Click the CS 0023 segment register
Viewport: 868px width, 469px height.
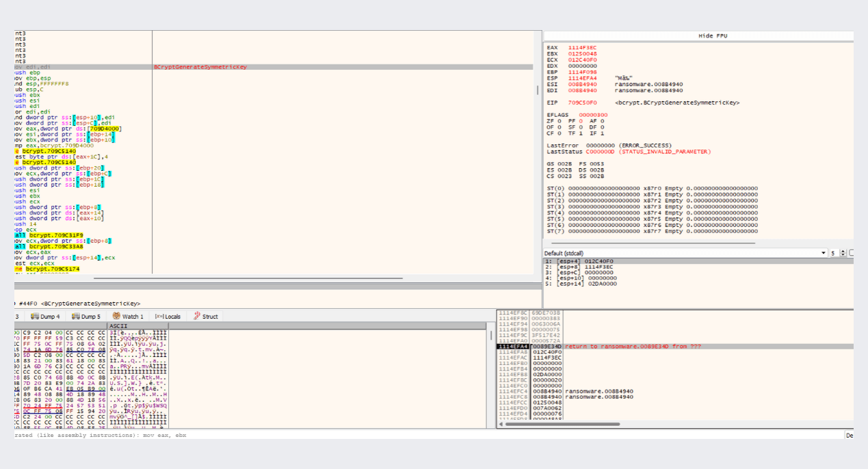pos(558,176)
